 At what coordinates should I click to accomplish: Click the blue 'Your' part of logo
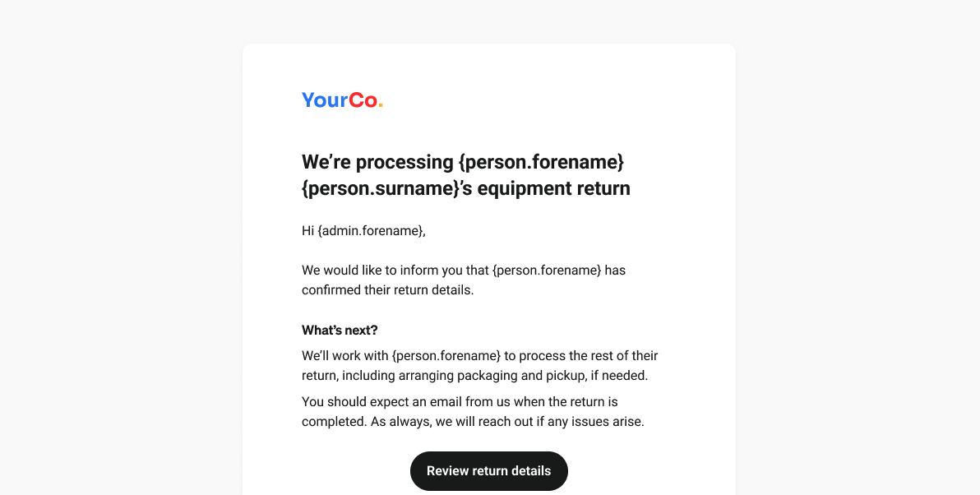(325, 100)
